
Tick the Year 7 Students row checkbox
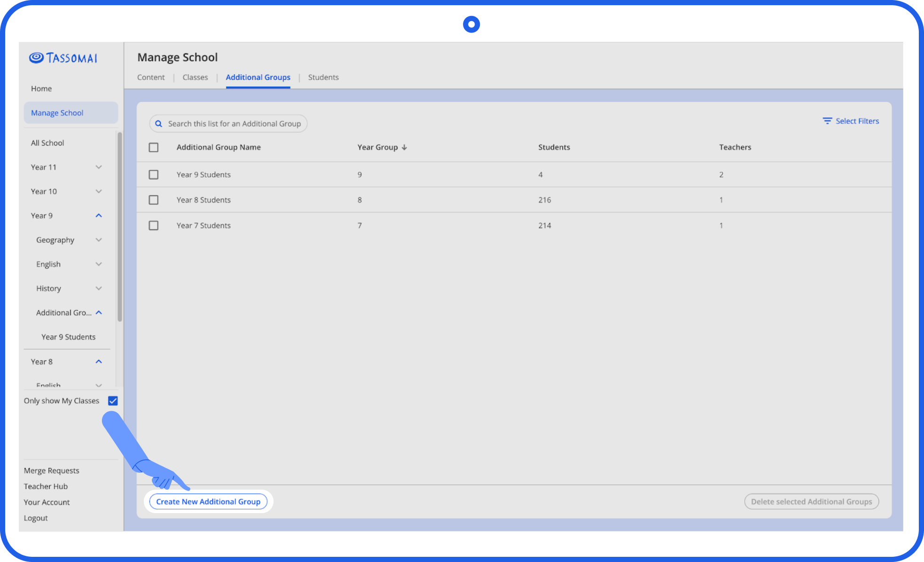[x=154, y=226]
